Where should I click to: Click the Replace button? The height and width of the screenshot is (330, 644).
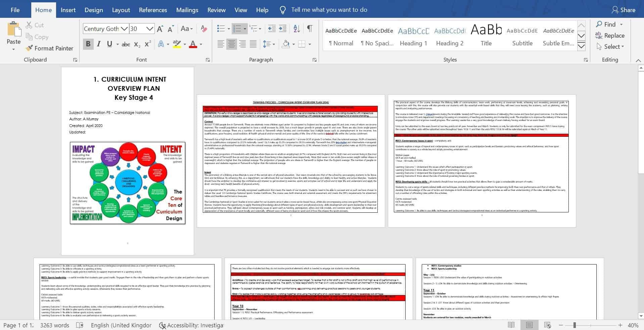click(610, 36)
